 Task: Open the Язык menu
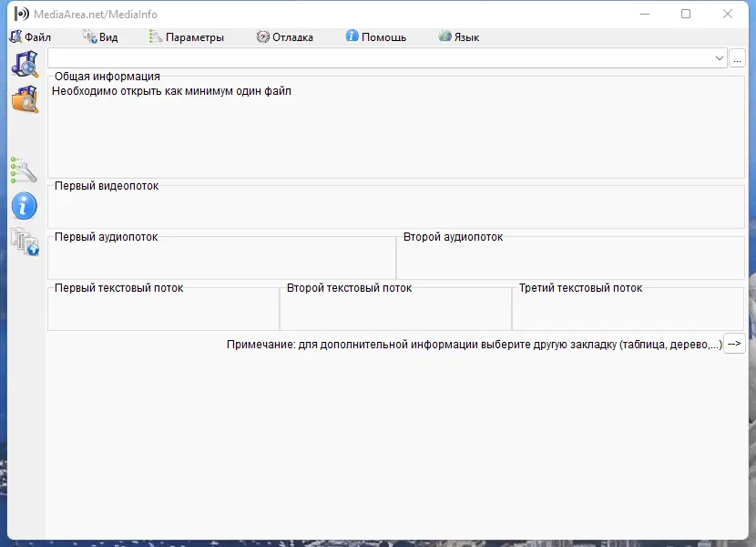pyautogui.click(x=458, y=37)
